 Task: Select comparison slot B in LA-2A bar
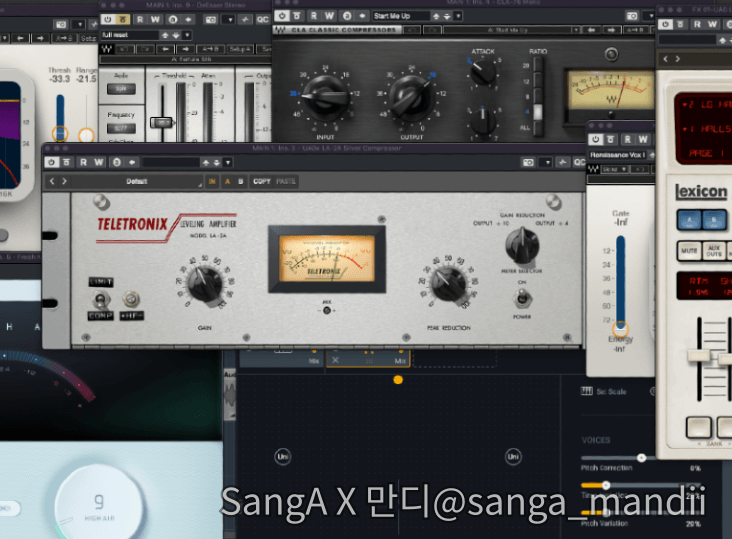pyautogui.click(x=241, y=181)
